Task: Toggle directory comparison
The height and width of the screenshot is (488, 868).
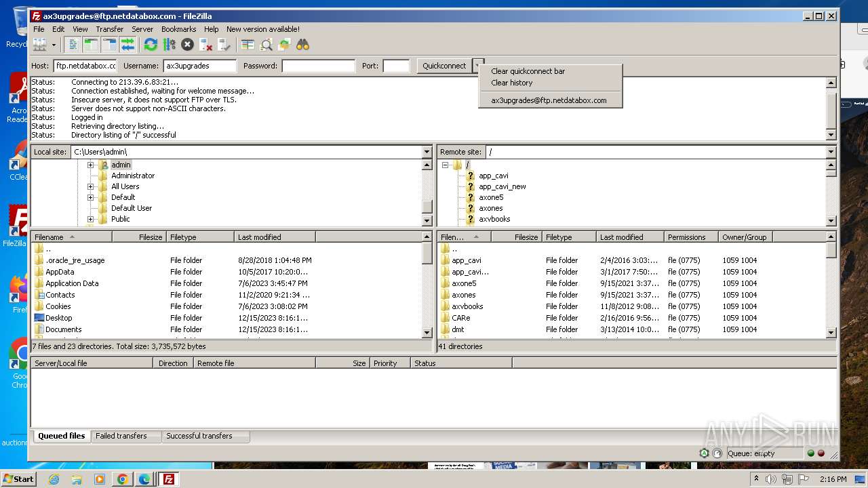Action: tap(266, 45)
